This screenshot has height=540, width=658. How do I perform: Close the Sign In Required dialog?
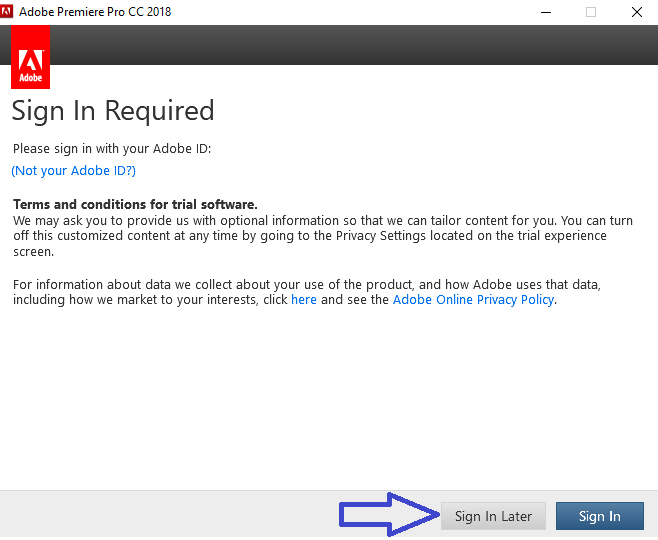(636, 12)
